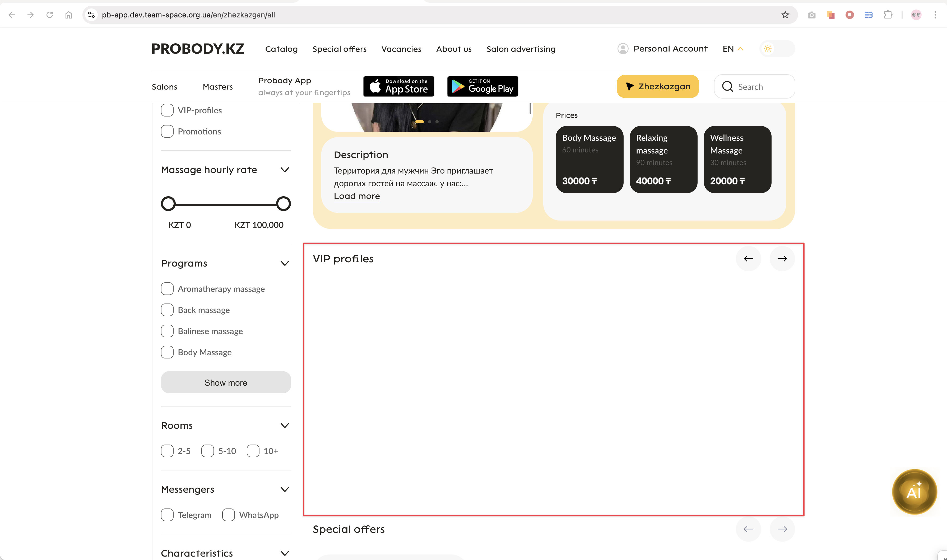947x560 pixels.
Task: Click Special offers next arrow
Action: tap(782, 529)
